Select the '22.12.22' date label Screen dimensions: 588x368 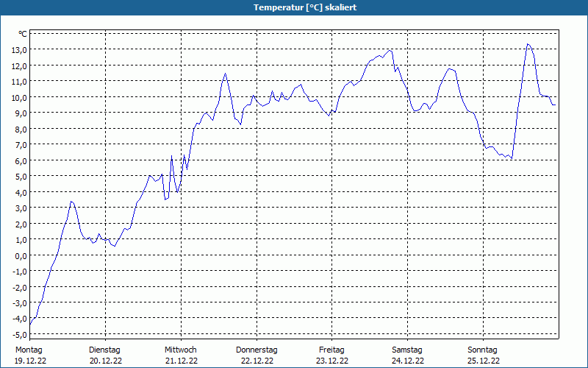point(257,361)
